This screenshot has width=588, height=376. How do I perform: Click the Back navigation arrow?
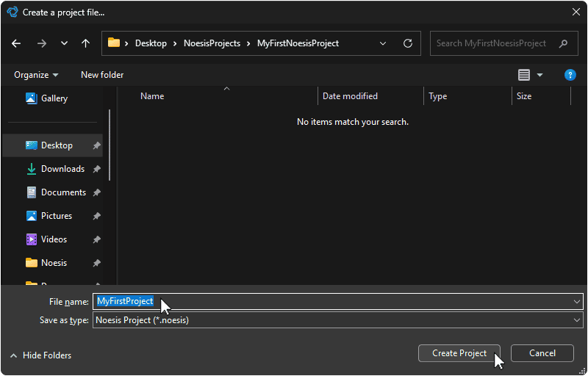[x=16, y=43]
